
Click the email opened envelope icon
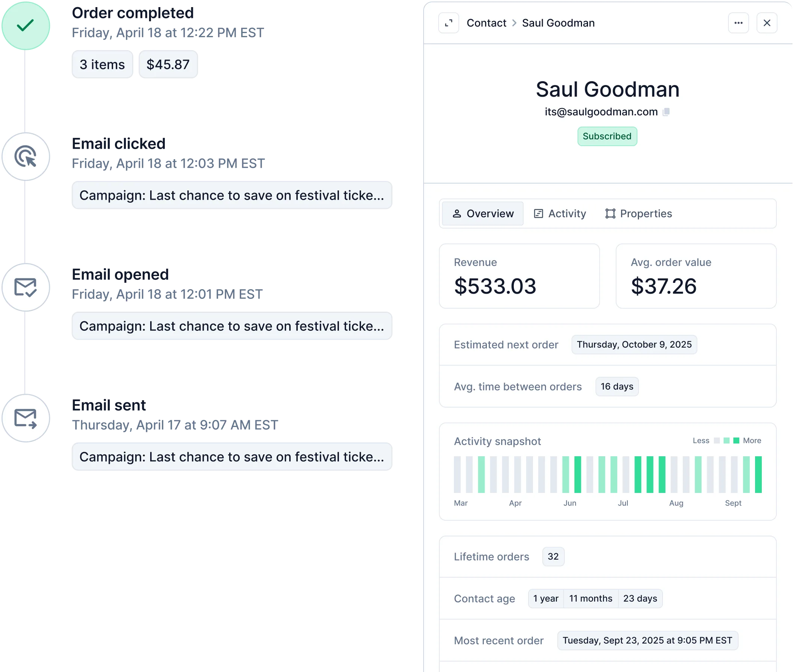(25, 287)
